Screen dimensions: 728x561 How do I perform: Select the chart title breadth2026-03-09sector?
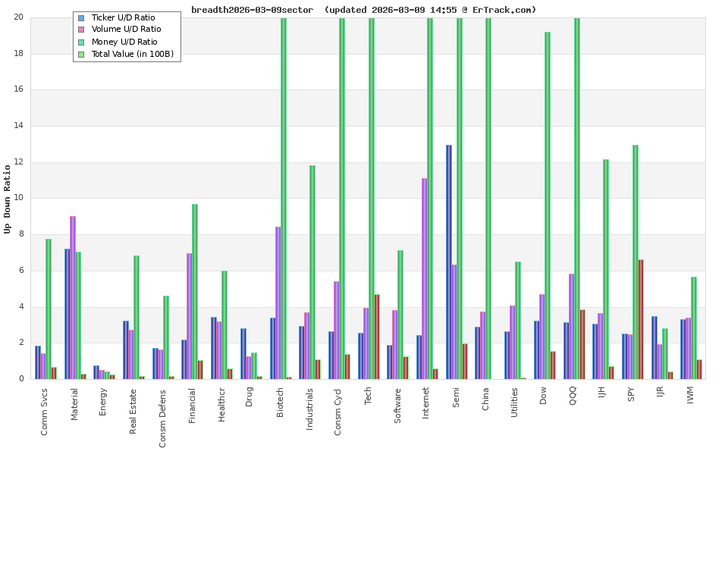[253, 10]
